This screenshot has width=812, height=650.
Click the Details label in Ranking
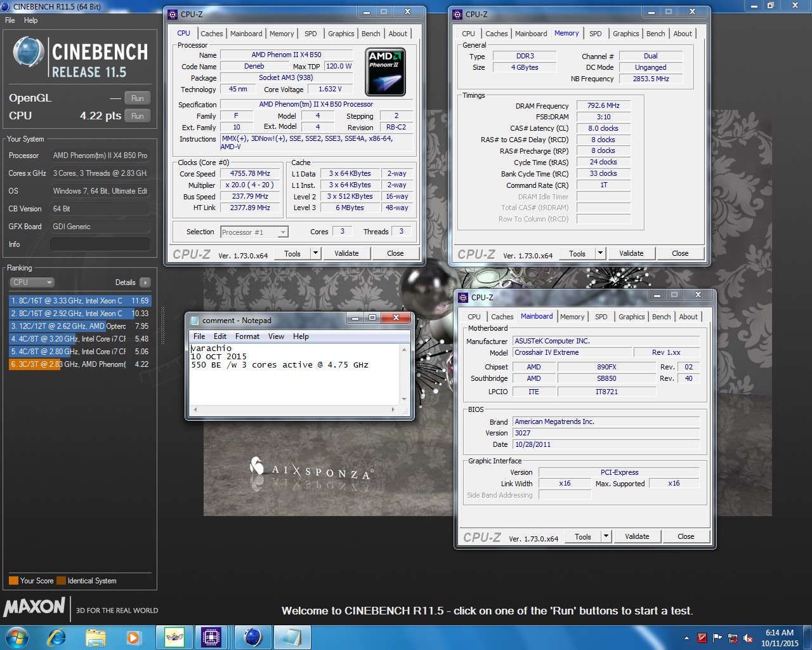tap(125, 282)
